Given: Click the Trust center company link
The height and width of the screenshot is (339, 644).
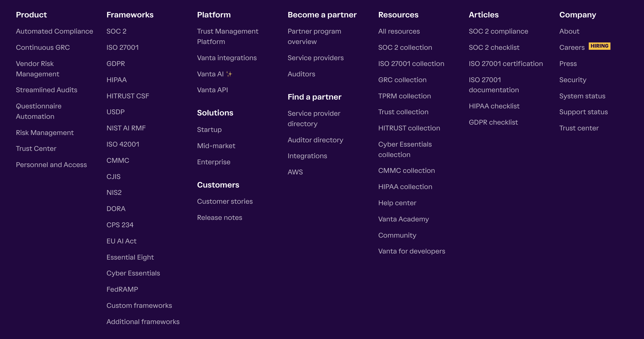Looking at the screenshot, I should (x=579, y=128).
